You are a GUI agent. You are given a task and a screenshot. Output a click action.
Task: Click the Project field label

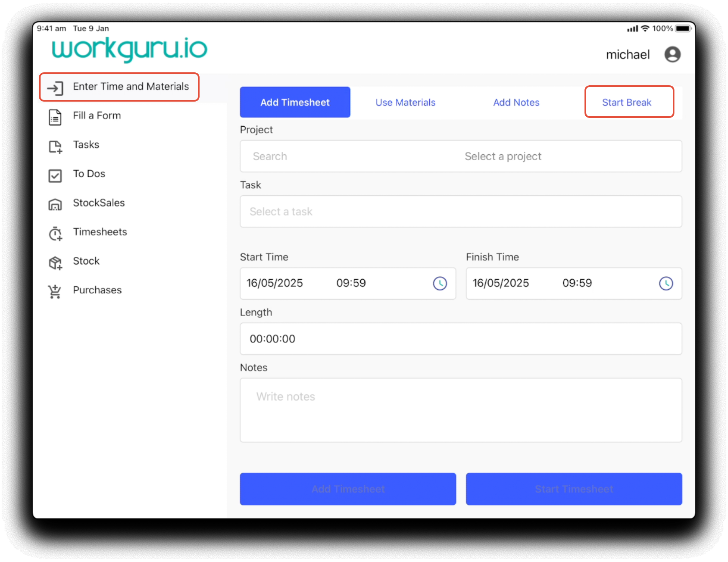click(256, 130)
